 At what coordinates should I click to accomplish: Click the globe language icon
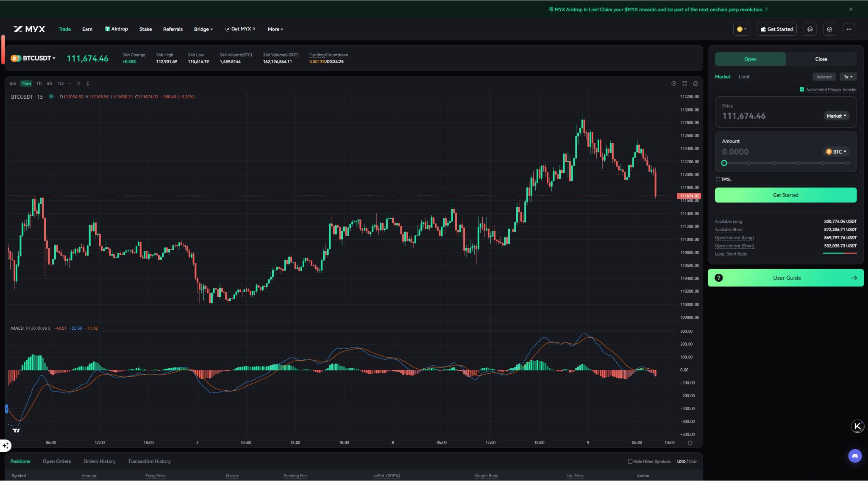829,29
